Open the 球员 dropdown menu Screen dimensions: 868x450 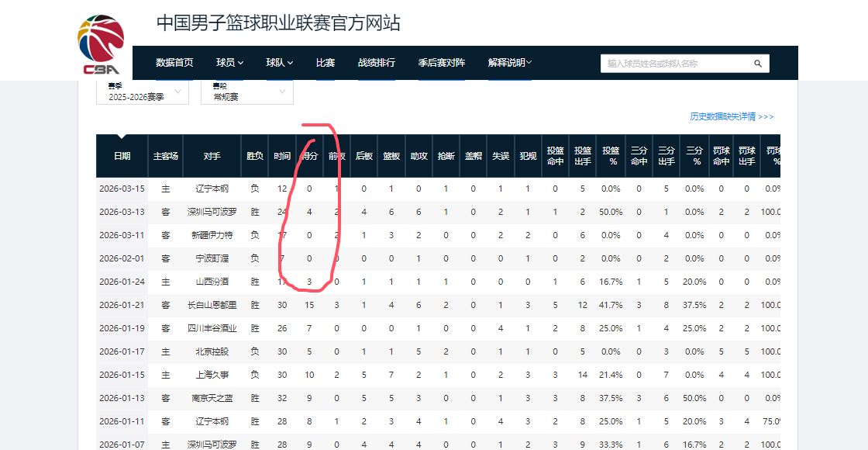coord(229,63)
